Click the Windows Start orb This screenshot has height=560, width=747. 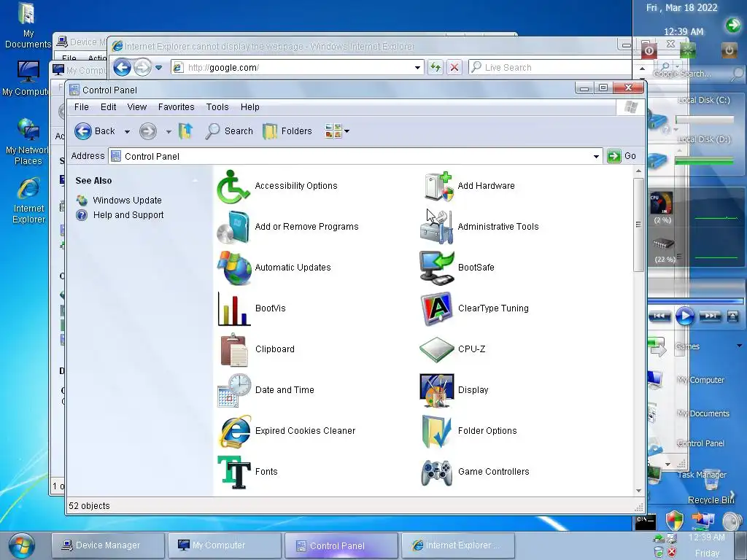[x=21, y=545]
